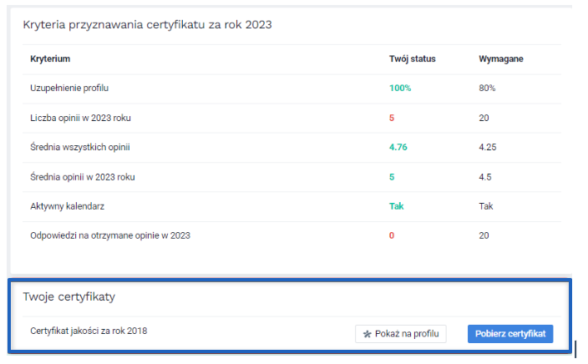Select Średnia opinii w 2023 roku row
Viewport: 588px width, 364px height.
coord(82,177)
